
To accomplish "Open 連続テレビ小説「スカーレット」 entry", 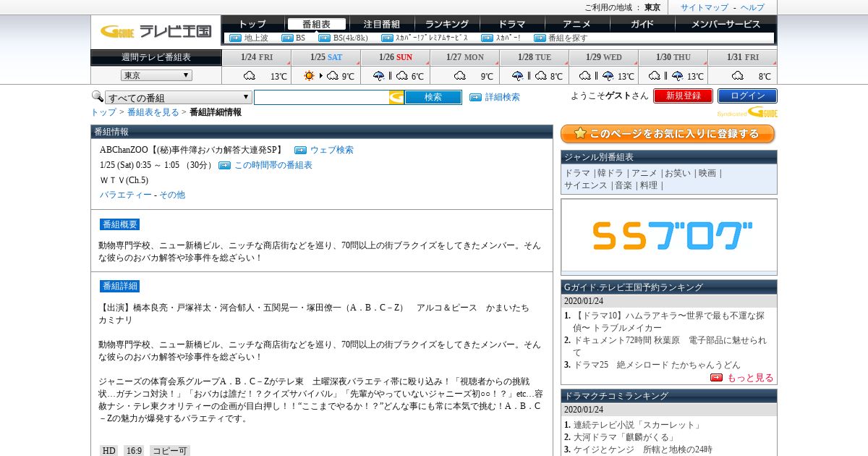I will pyautogui.click(x=637, y=425).
